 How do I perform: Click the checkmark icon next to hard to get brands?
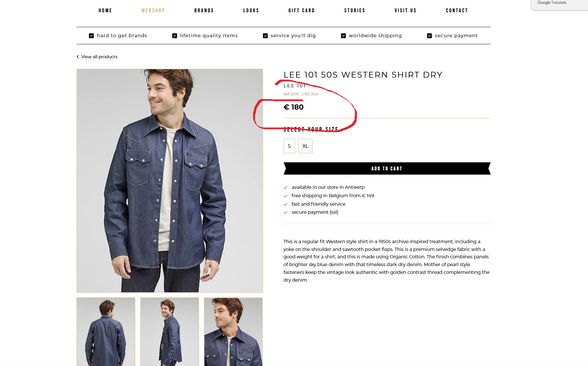pyautogui.click(x=92, y=36)
